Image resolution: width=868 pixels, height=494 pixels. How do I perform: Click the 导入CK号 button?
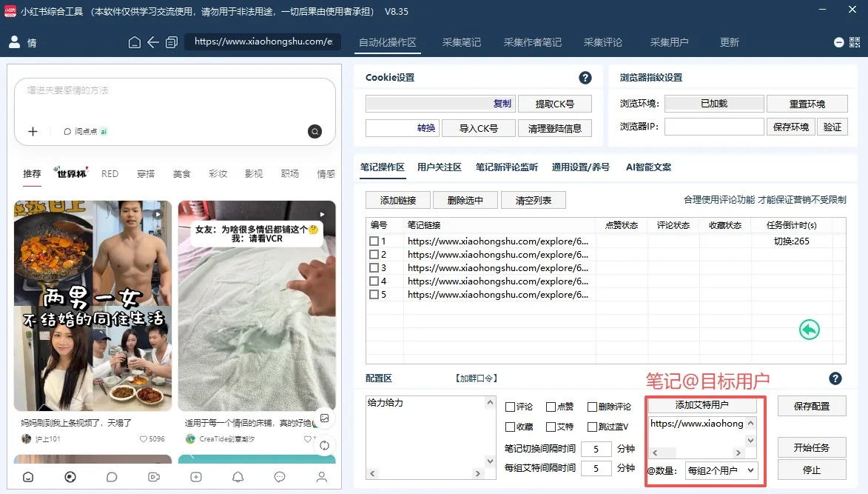point(479,128)
